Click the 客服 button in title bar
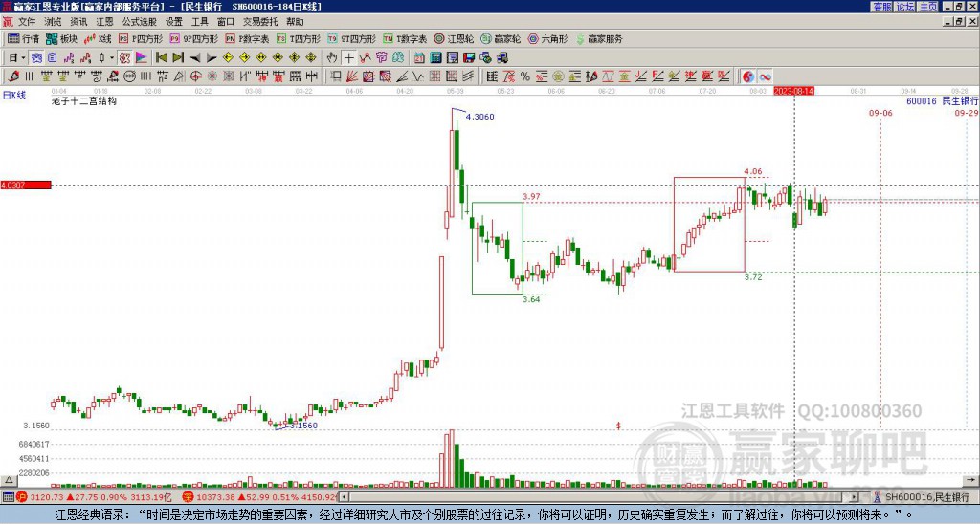This screenshot has width=980, height=524. click(x=881, y=7)
